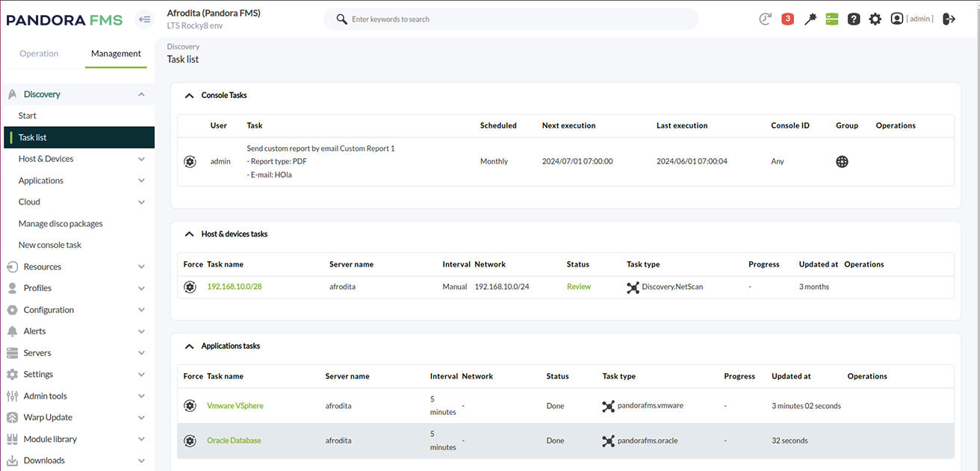Force run the 192.168.10.0/28 discovery task

[x=190, y=287]
